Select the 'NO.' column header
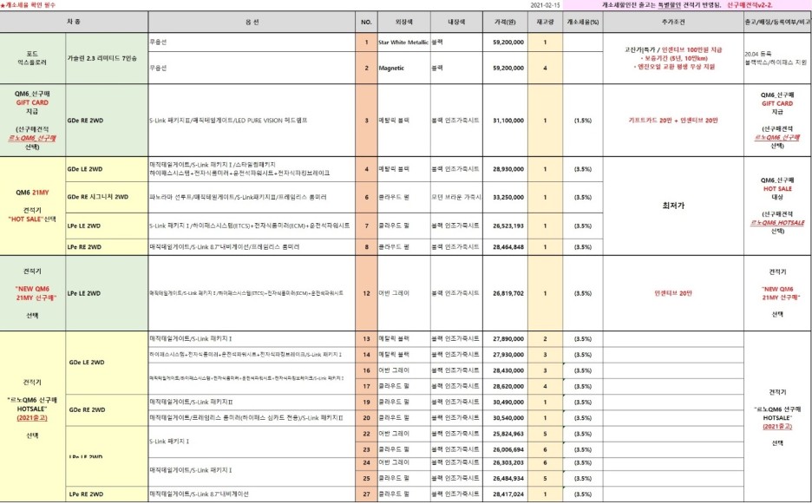Image resolution: width=812 pixels, height=504 pixels. (x=366, y=23)
